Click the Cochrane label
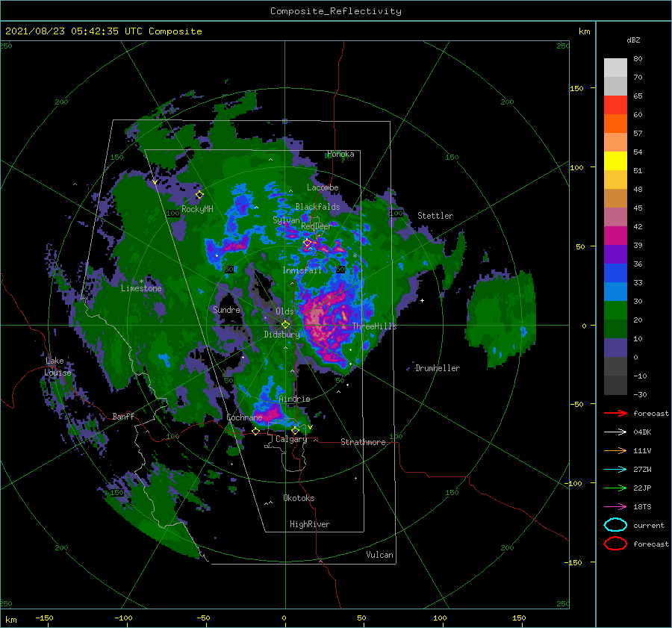This screenshot has width=672, height=628. 244,417
